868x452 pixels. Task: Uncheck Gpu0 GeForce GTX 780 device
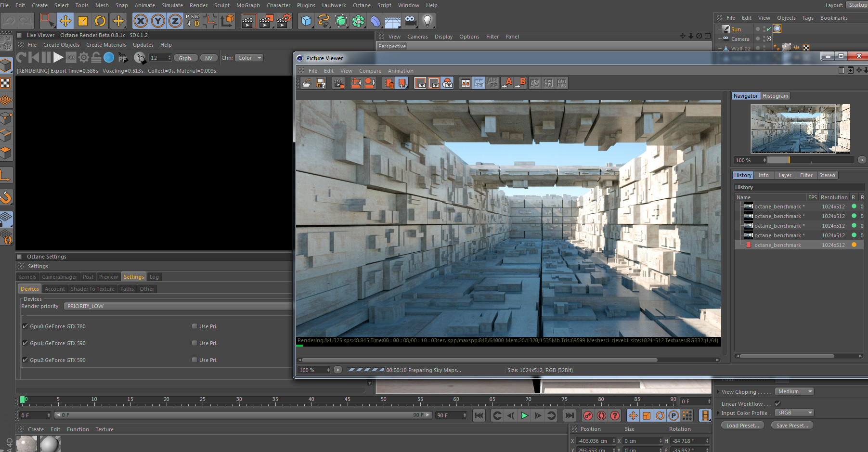[25, 326]
